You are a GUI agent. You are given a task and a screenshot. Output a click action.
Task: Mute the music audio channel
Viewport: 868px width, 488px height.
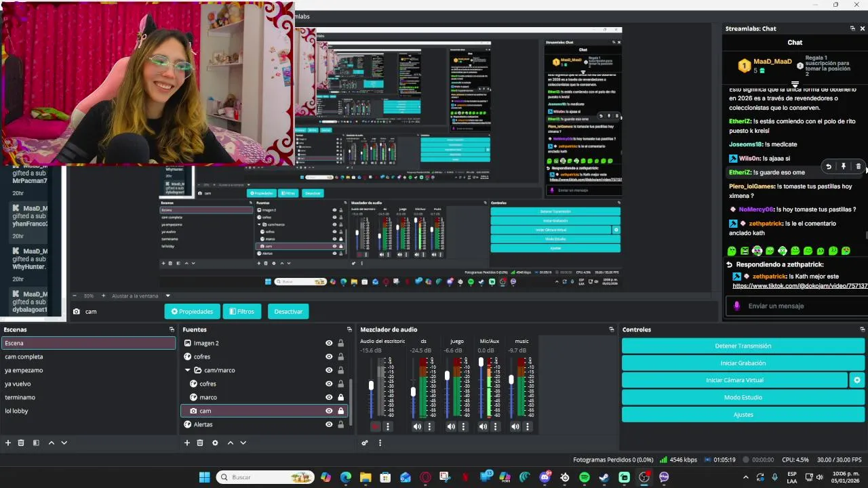pyautogui.click(x=515, y=426)
